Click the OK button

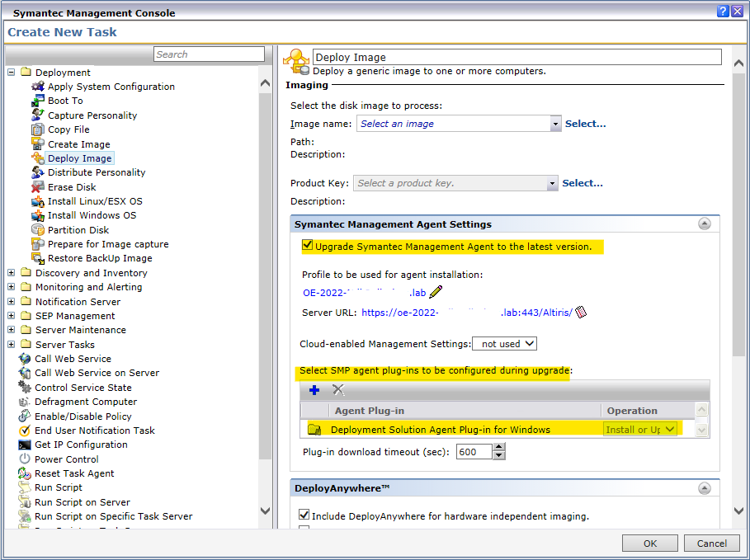(x=650, y=544)
